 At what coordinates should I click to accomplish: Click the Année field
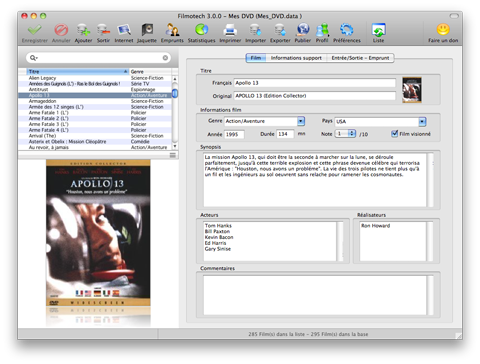(234, 134)
